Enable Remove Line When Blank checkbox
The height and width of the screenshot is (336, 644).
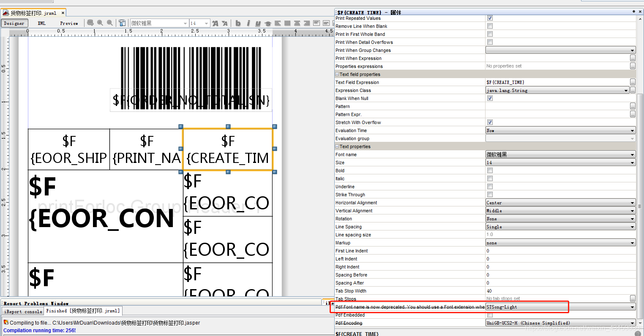490,26
